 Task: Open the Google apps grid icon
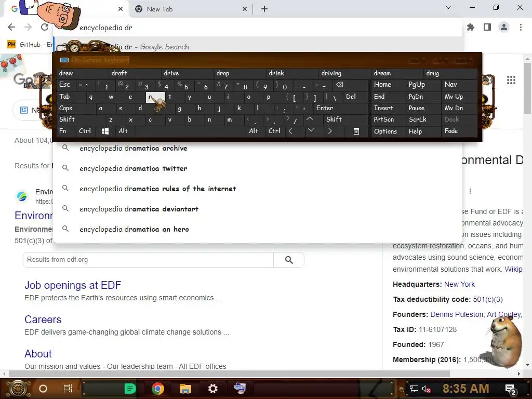pos(511,80)
